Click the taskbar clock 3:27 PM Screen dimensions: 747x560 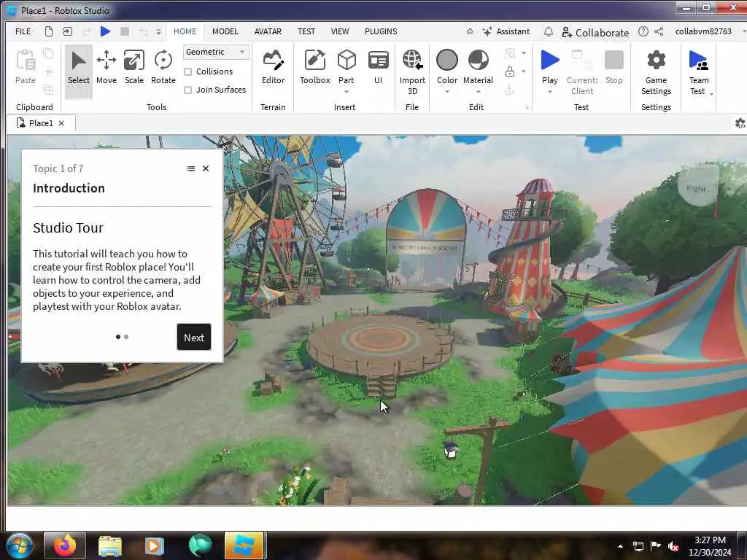point(710,540)
